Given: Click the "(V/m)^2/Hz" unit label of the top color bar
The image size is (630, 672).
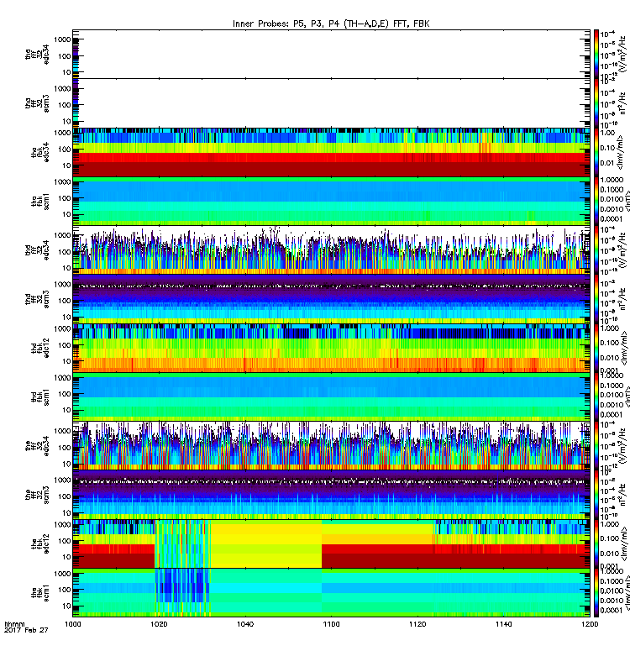Looking at the screenshot, I should click(x=622, y=54).
